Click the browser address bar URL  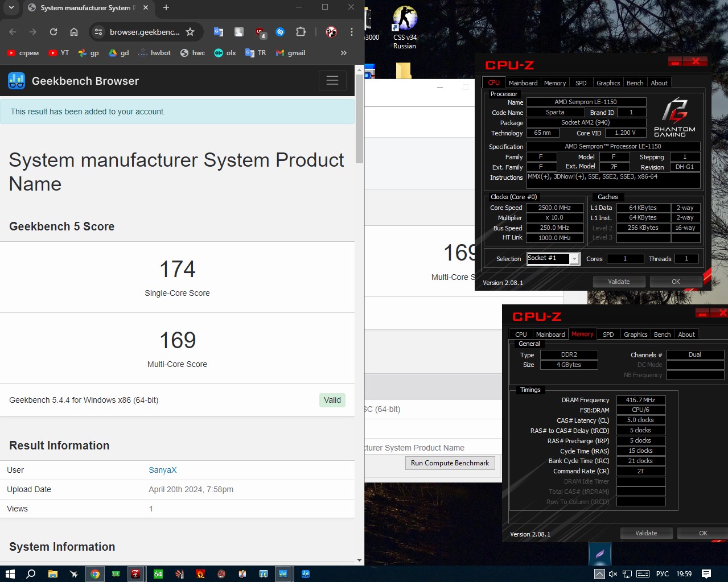pos(145,32)
